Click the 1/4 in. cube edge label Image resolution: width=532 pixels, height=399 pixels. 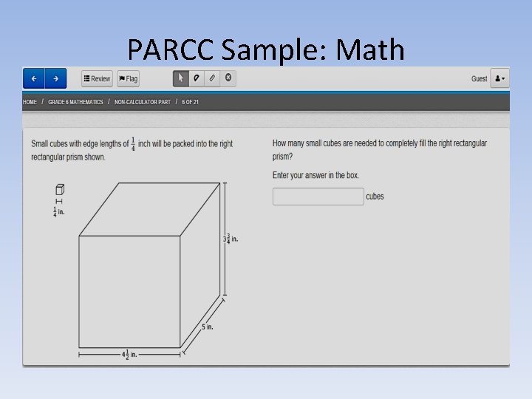coord(58,212)
